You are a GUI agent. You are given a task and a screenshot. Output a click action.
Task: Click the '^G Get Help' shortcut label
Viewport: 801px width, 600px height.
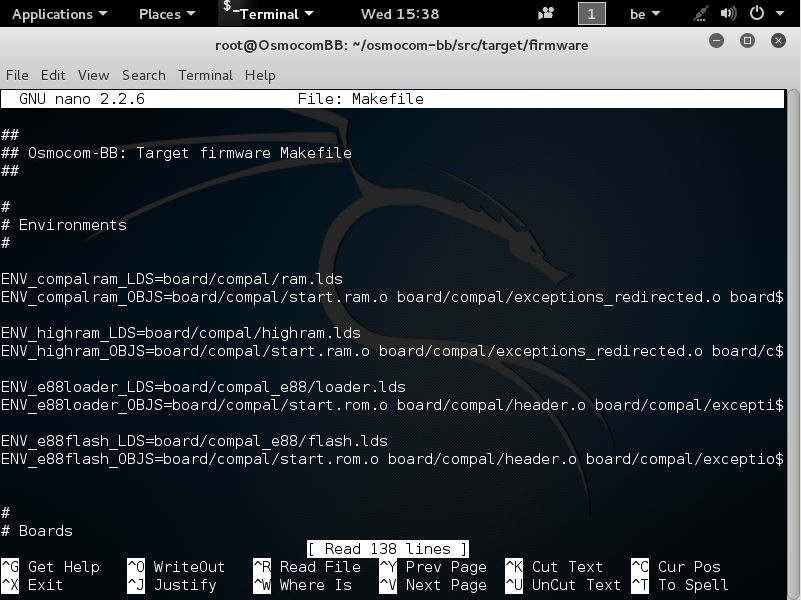(50, 567)
